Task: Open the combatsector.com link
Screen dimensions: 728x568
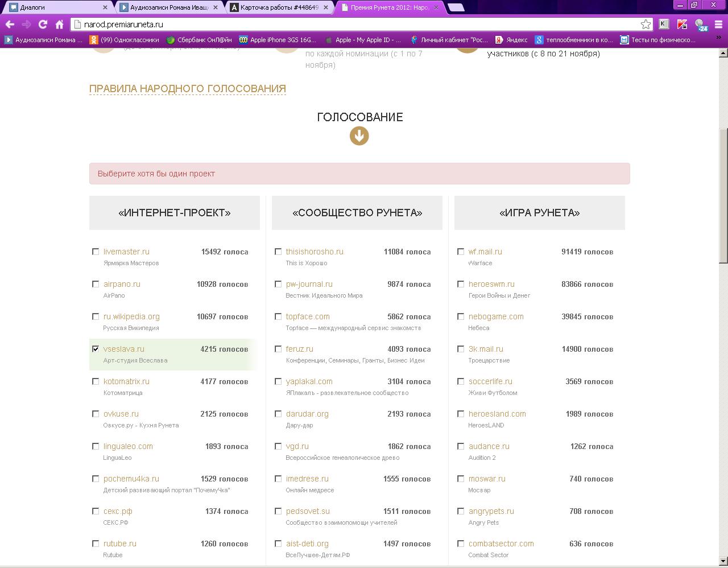Action: tap(501, 544)
